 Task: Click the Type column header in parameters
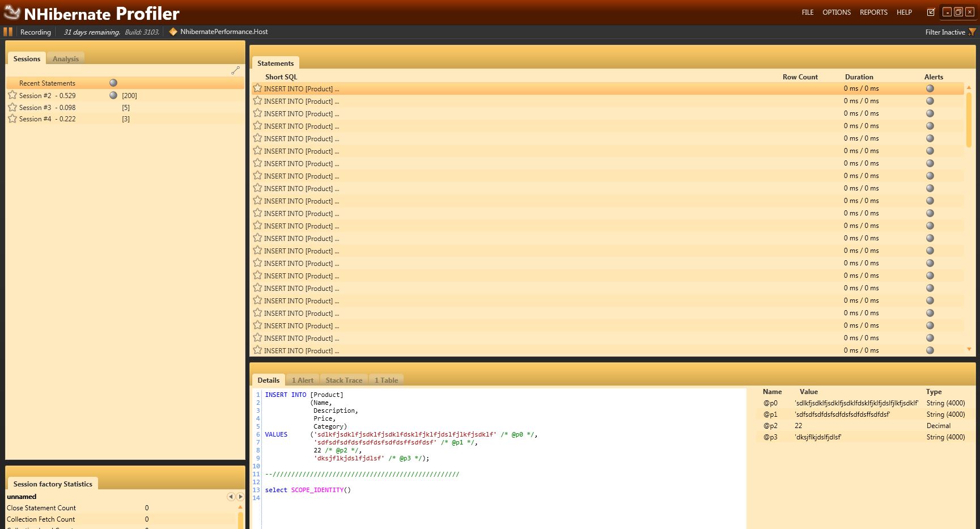point(934,391)
